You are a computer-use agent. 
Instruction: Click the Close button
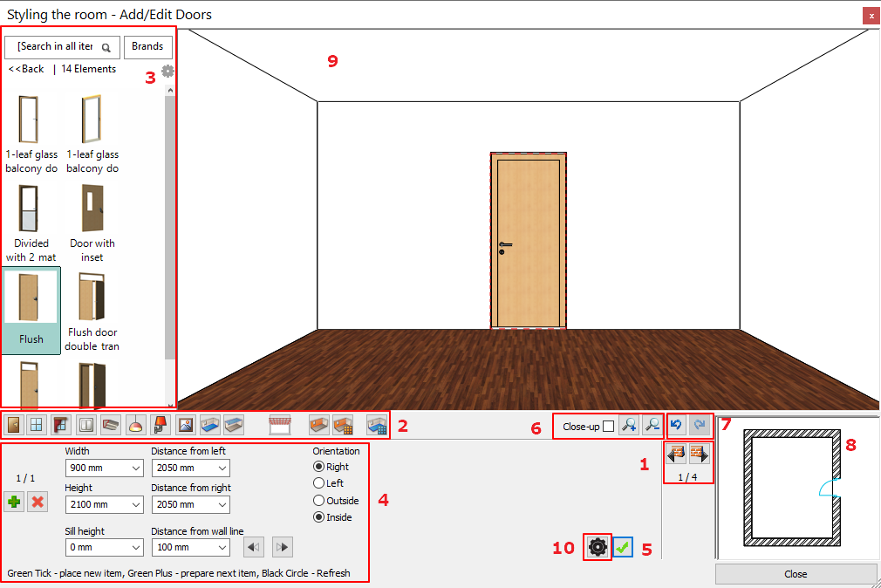(796, 574)
